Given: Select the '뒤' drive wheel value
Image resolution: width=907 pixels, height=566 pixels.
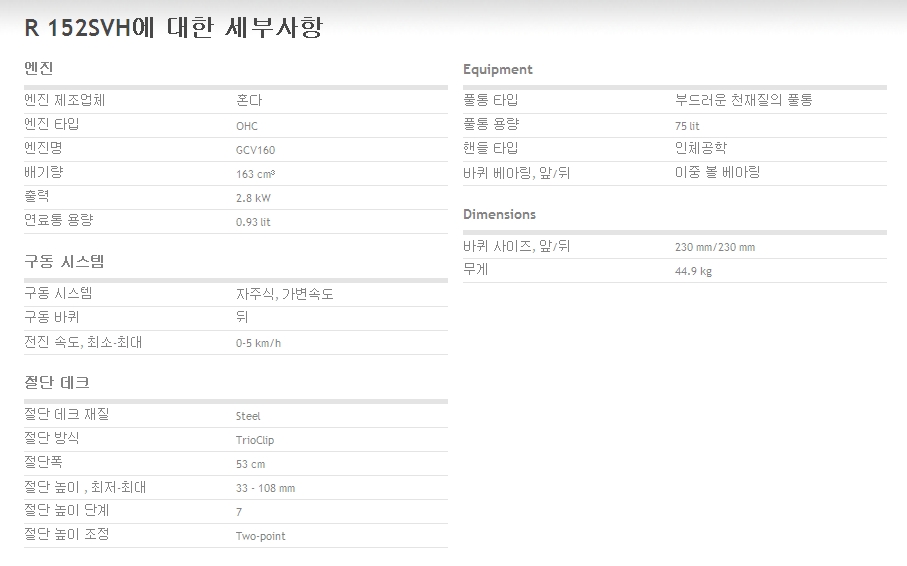Looking at the screenshot, I should point(242,317).
